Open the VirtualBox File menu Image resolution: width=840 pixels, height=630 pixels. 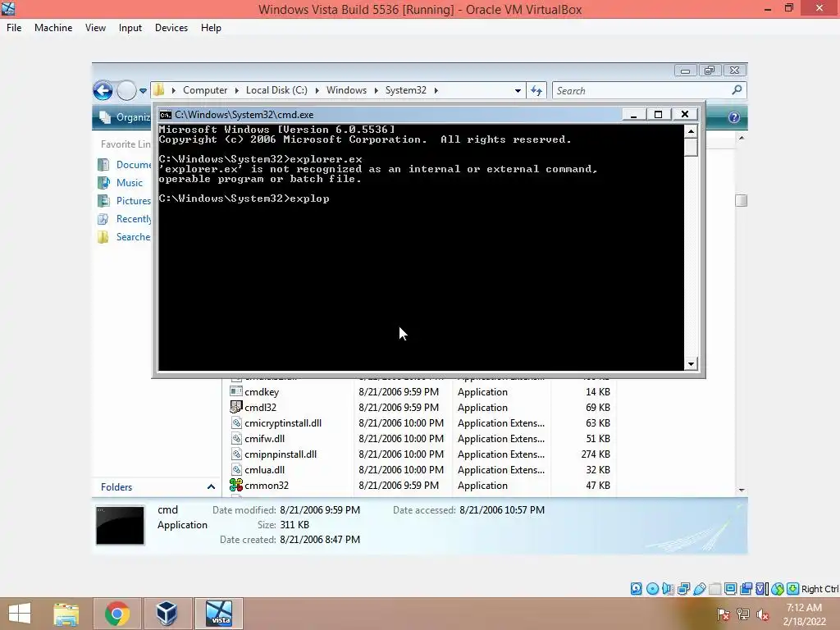[14, 28]
